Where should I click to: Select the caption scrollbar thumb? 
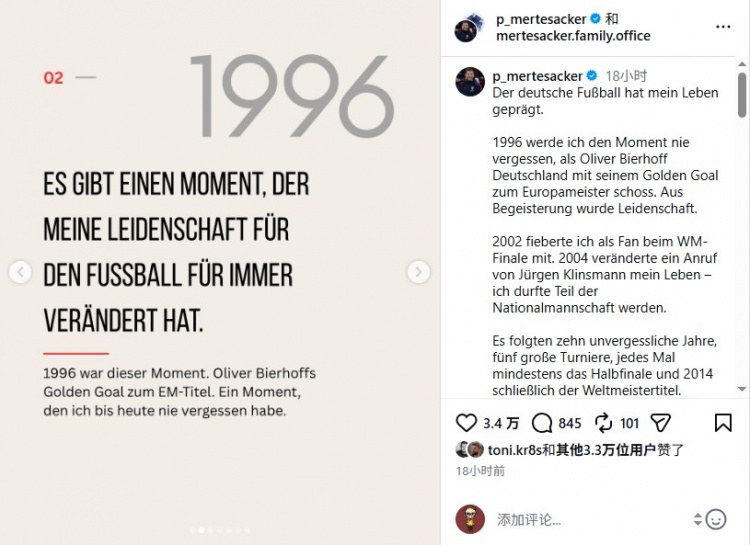(x=742, y=95)
